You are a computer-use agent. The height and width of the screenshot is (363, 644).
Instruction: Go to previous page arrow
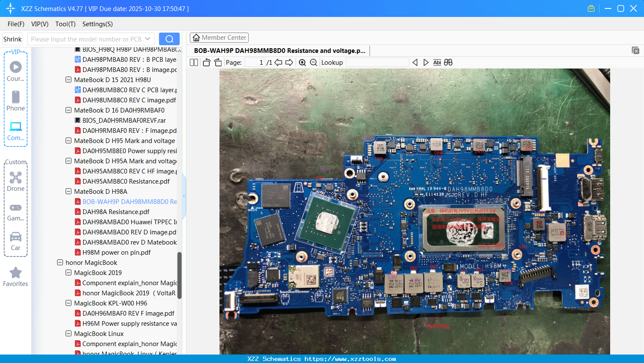(x=278, y=63)
